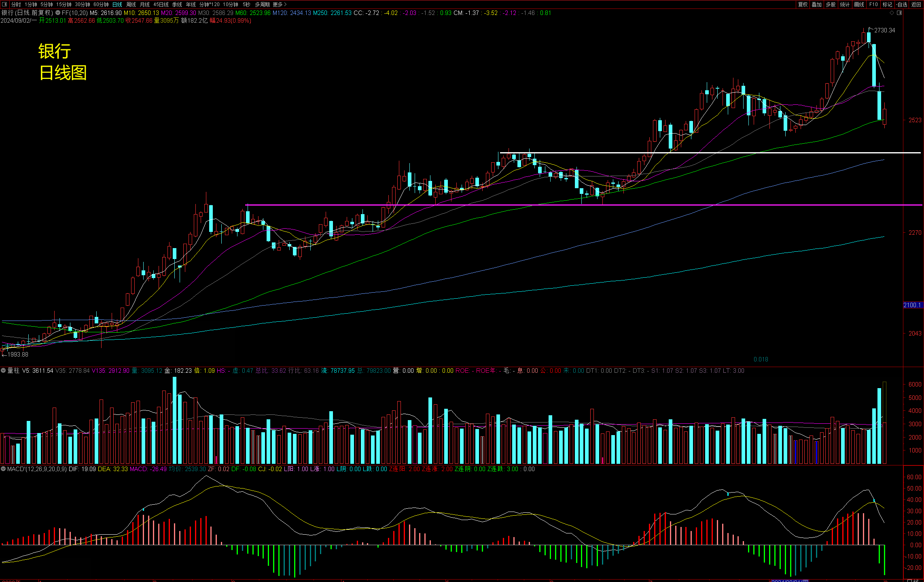This screenshot has height=582, width=924.
Task: Click the M20: 2599.30 moving average value
Action: (178, 13)
